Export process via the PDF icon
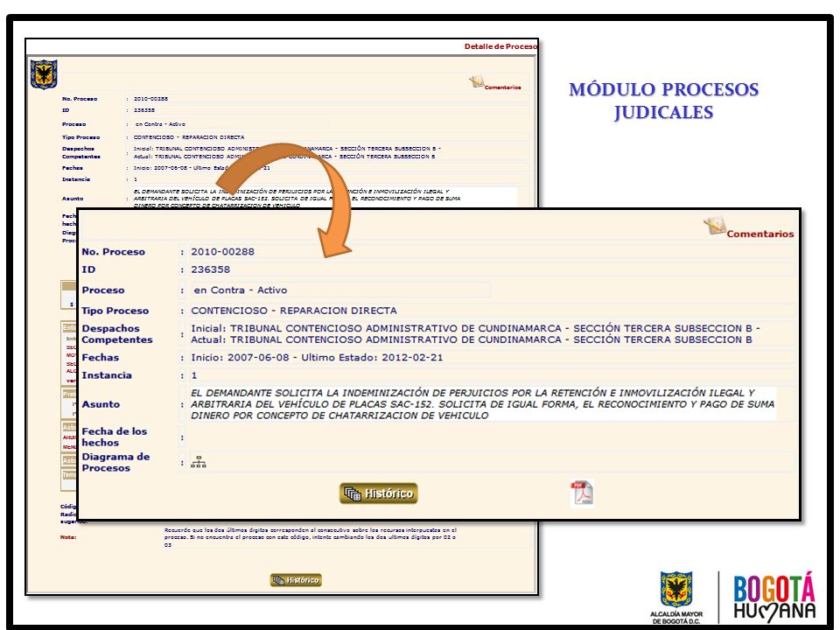This screenshot has width=840, height=630. 582,493
